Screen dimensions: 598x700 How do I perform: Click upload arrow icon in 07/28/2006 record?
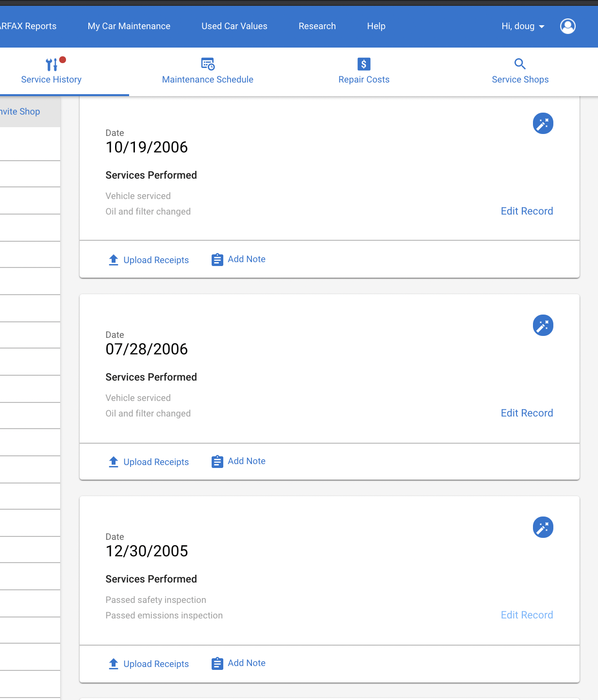114,462
